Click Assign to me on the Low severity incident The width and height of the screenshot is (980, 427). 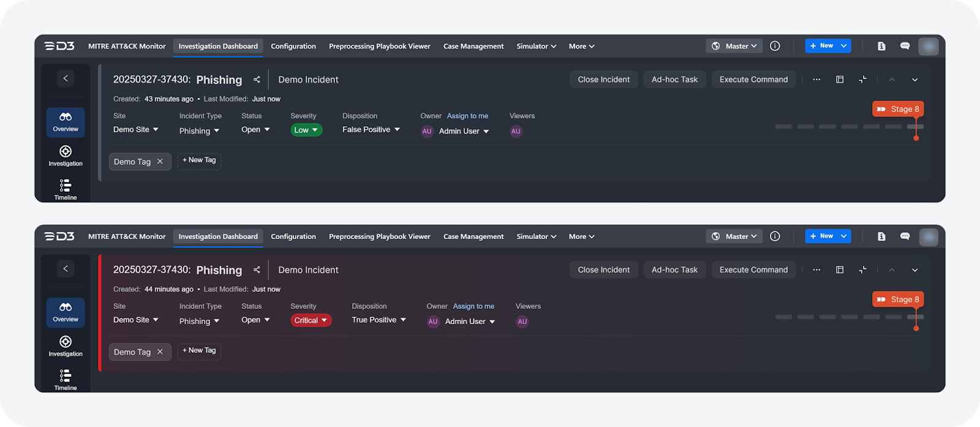click(467, 116)
